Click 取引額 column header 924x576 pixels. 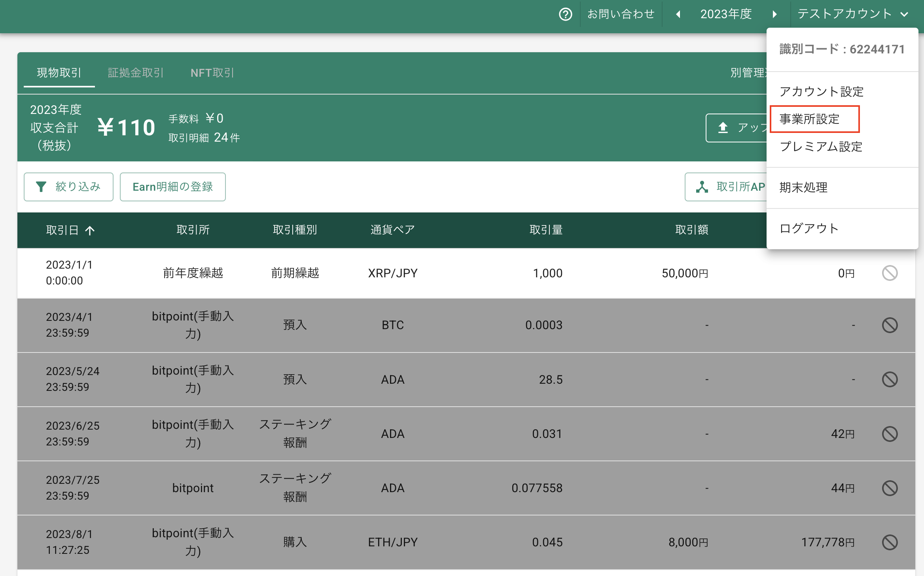[691, 230]
